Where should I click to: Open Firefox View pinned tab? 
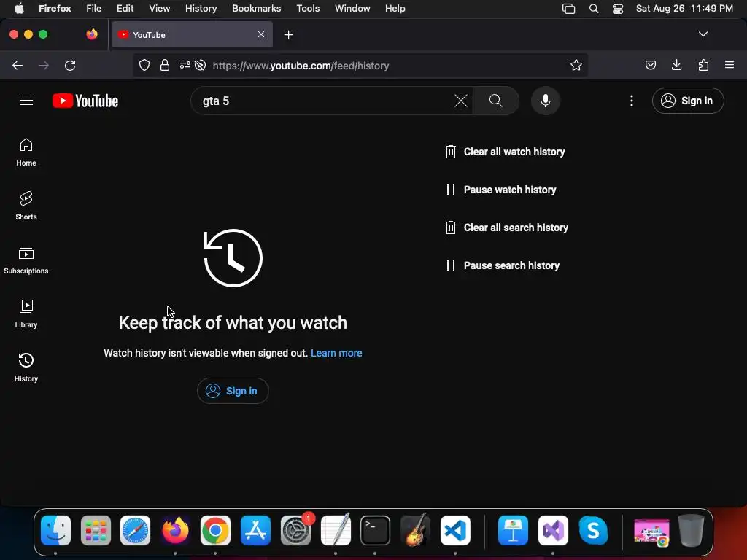(91, 34)
